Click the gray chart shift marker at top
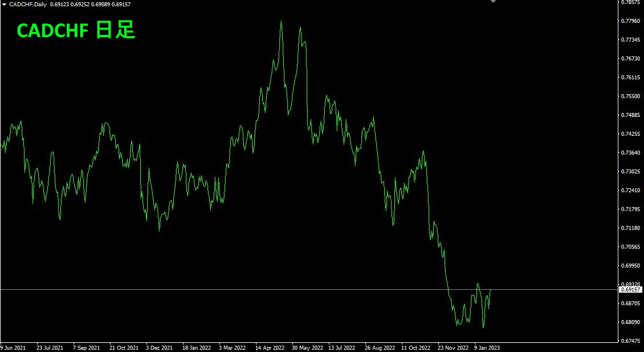Viewport: 644px width, 352px height. (x=494, y=1)
